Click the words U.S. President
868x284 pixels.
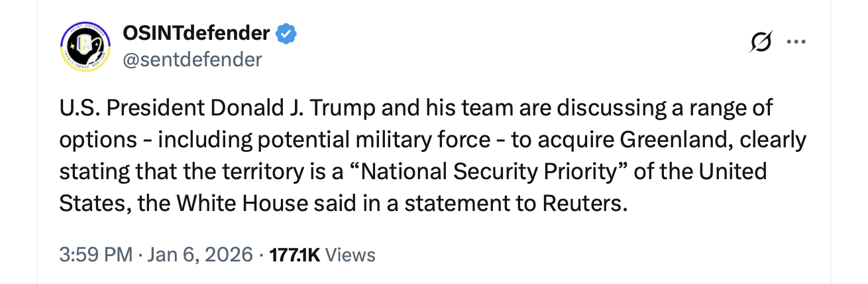tap(125, 107)
